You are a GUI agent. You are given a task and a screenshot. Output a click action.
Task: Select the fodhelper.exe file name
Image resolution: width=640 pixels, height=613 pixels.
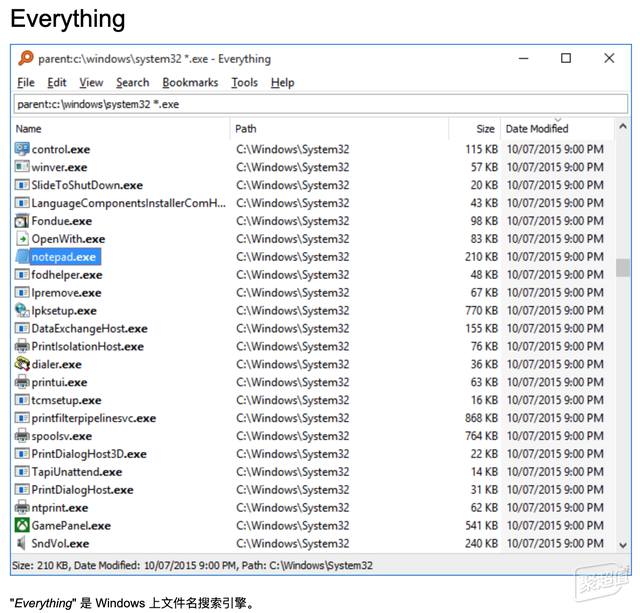(x=67, y=275)
